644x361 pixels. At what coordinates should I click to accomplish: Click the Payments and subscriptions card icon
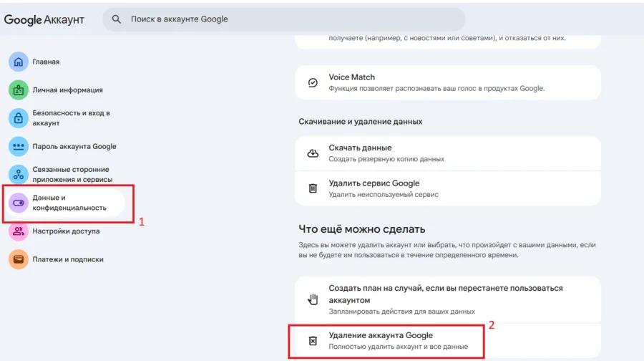coord(19,259)
